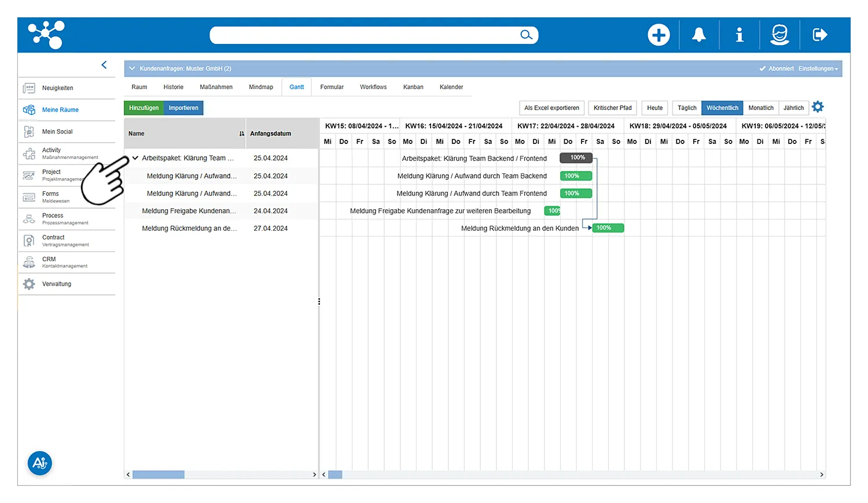Open notifications bell icon
This screenshot has width=868, height=503.
click(699, 35)
